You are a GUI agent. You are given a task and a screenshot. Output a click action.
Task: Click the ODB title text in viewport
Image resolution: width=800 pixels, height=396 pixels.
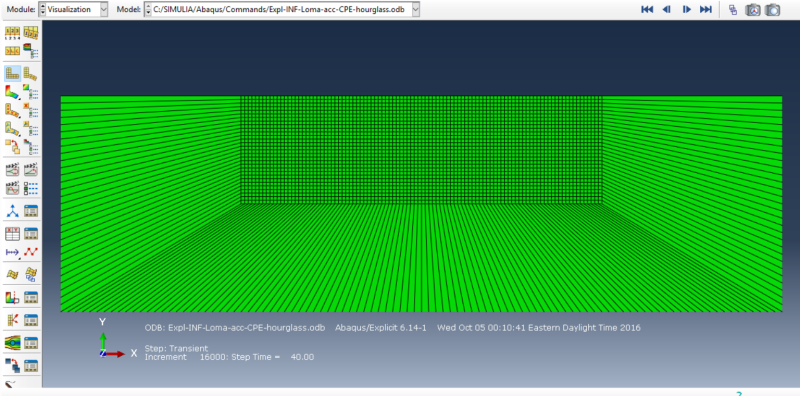pyautogui.click(x=235, y=328)
